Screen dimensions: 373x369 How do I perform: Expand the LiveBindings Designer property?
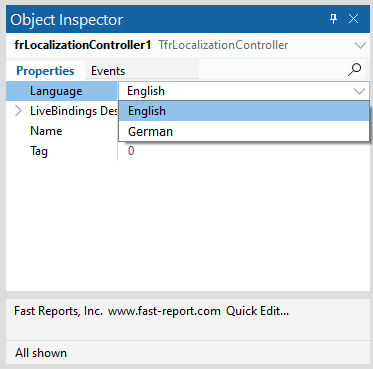click(x=18, y=111)
